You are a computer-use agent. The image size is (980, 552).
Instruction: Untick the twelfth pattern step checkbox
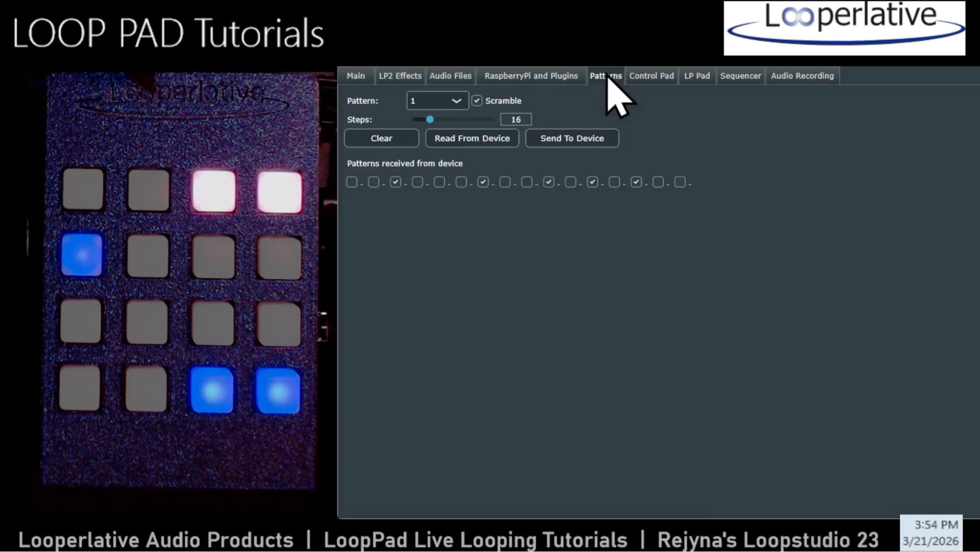click(x=593, y=183)
